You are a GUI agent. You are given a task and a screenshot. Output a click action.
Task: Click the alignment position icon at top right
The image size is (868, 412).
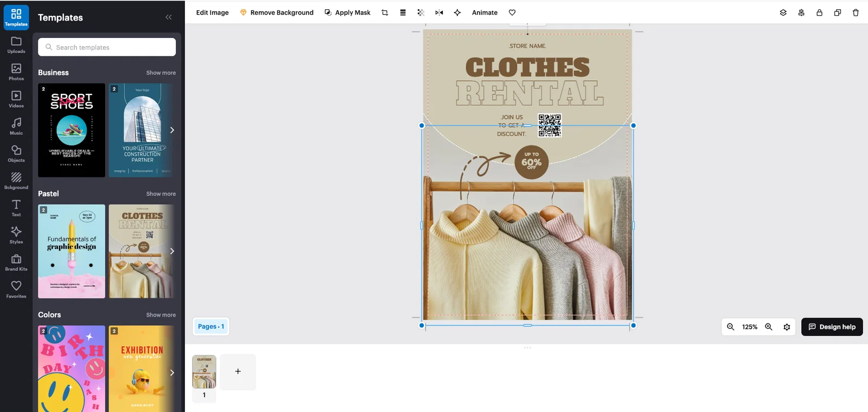801,12
